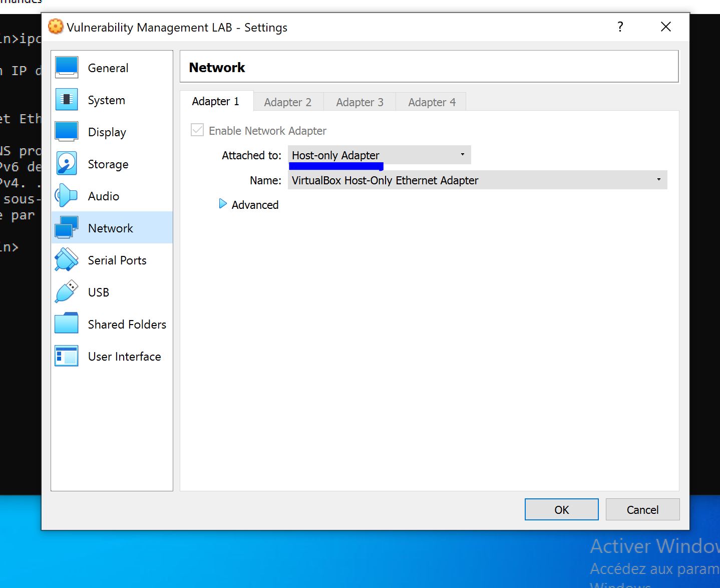Confirm settings with the OK button

pos(561,510)
